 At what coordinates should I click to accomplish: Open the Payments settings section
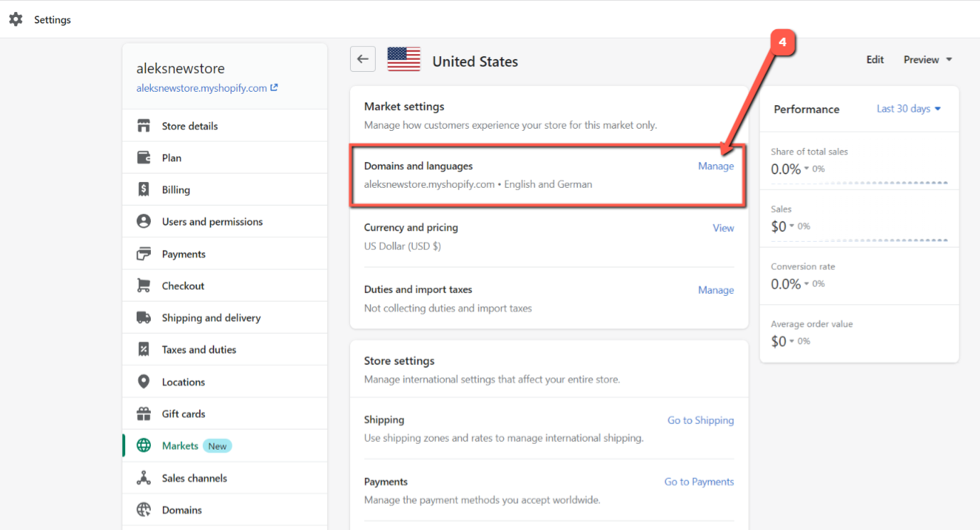[225, 254]
